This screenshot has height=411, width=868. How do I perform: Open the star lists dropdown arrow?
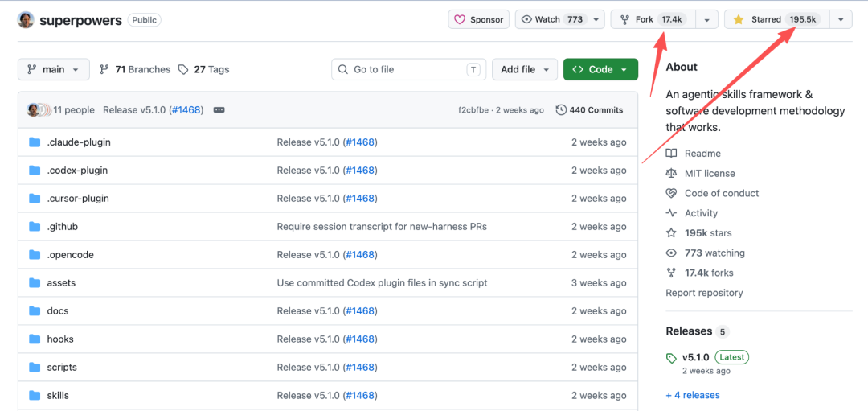point(841,19)
